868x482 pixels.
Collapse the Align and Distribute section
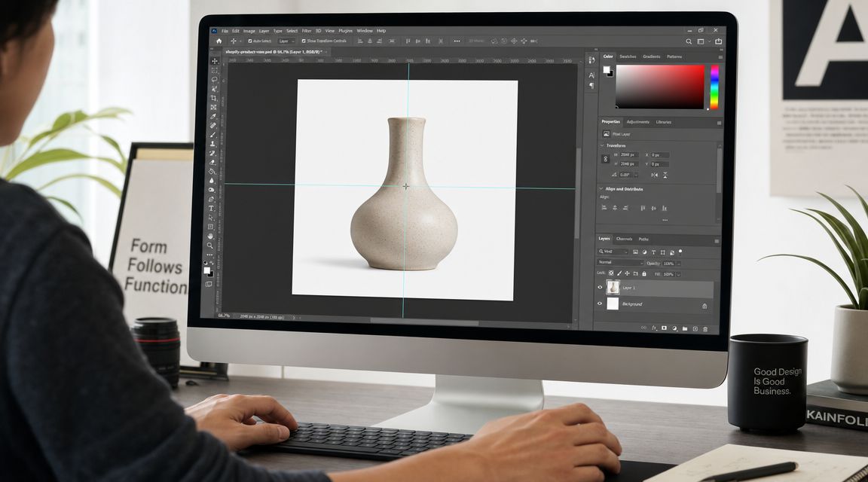[601, 189]
